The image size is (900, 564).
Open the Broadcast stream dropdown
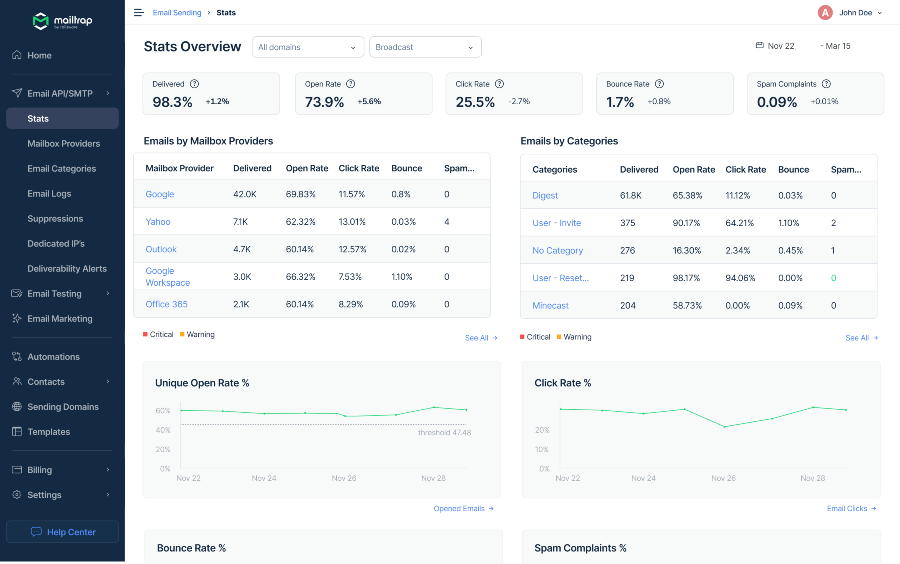[x=425, y=47]
